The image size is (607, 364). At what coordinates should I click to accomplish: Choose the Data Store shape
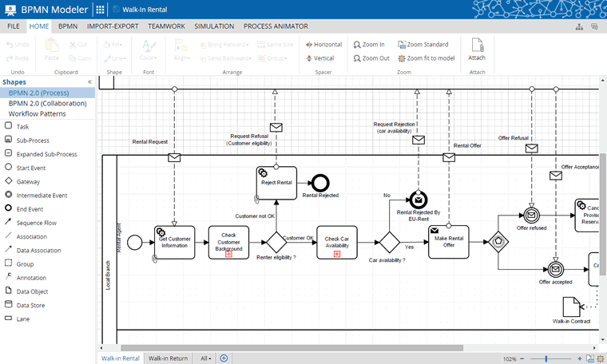point(25,305)
